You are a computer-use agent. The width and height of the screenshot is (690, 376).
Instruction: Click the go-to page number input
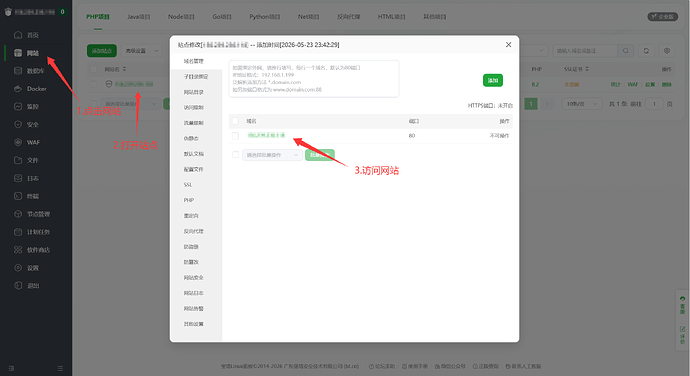point(654,104)
